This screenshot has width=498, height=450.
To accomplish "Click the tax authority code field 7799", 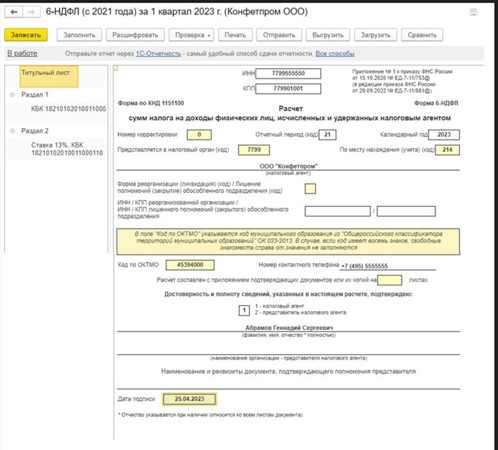I will (254, 150).
